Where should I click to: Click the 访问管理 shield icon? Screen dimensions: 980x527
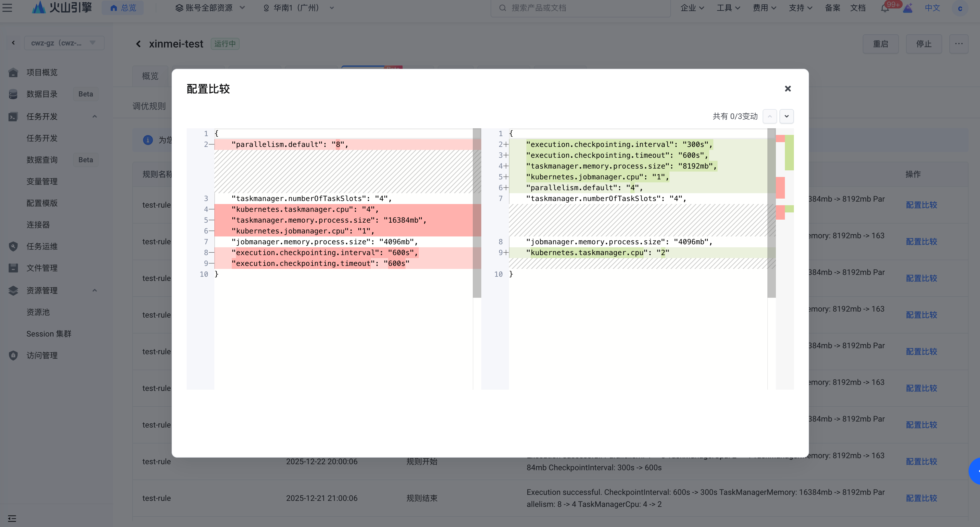(13, 355)
